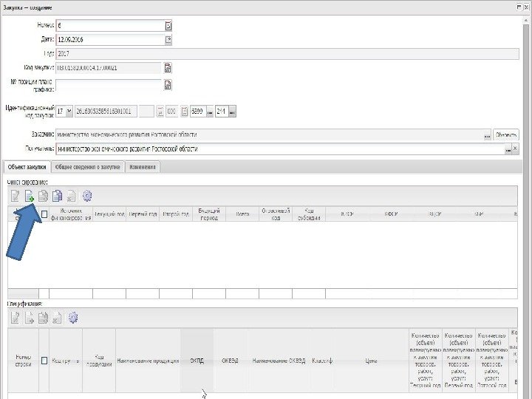Click the Будущий период column header
532x399 pixels.
(209, 214)
